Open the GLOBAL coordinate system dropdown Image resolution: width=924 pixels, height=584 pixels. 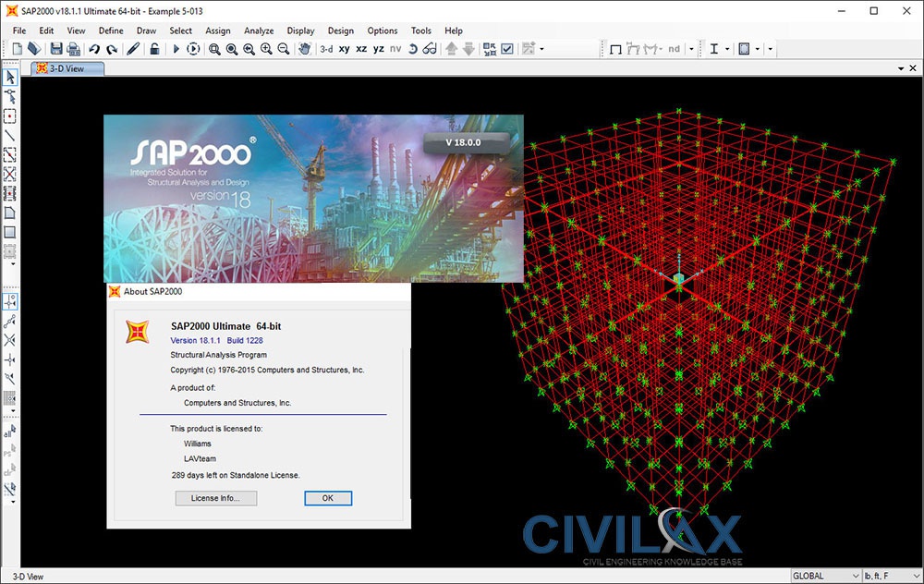click(825, 576)
